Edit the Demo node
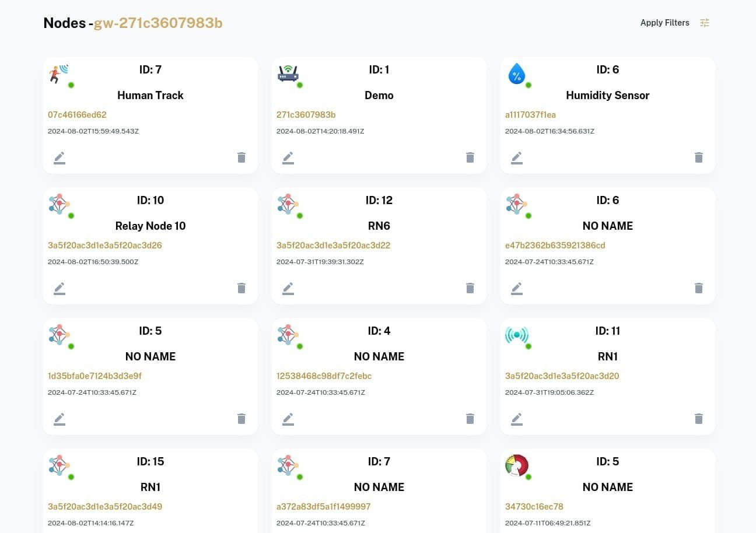The width and height of the screenshot is (756, 533). [x=288, y=157]
